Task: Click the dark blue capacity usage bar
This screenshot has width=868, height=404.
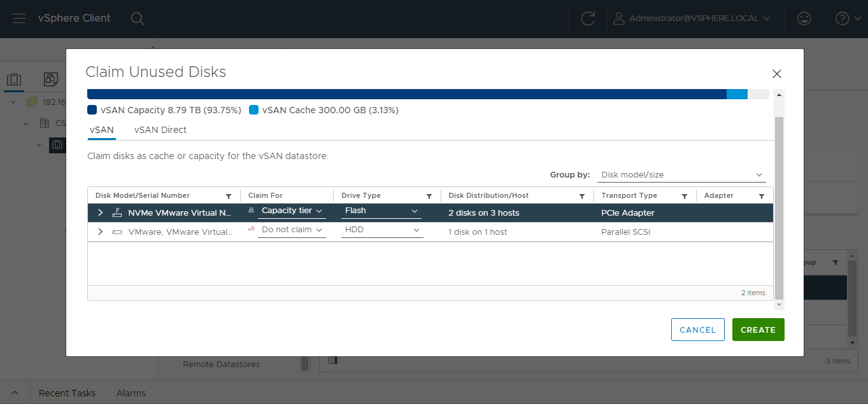Action: pos(406,94)
